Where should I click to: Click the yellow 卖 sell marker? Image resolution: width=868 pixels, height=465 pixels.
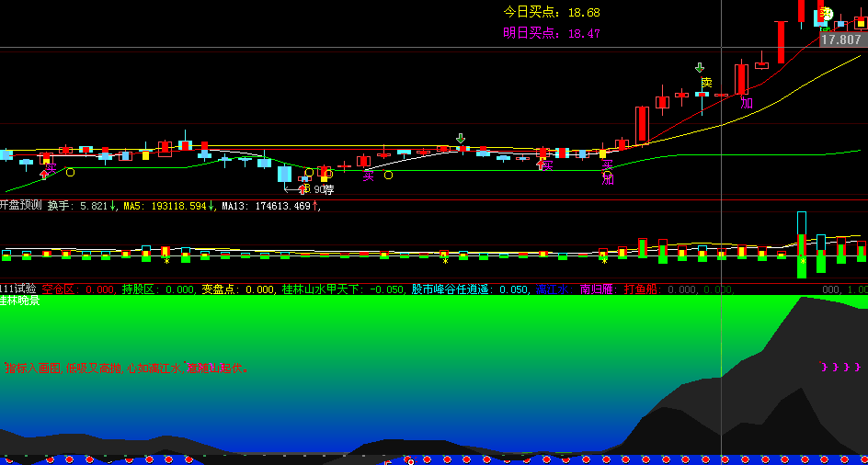pos(706,83)
